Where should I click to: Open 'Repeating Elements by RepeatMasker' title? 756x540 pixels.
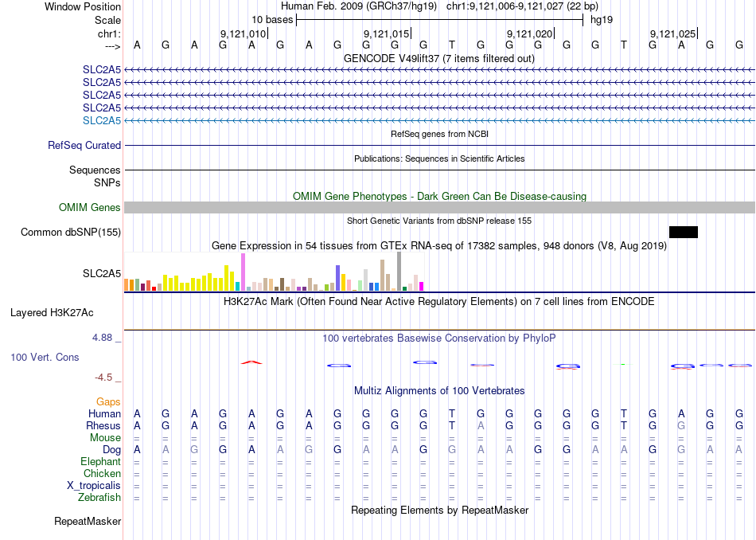[440, 511]
